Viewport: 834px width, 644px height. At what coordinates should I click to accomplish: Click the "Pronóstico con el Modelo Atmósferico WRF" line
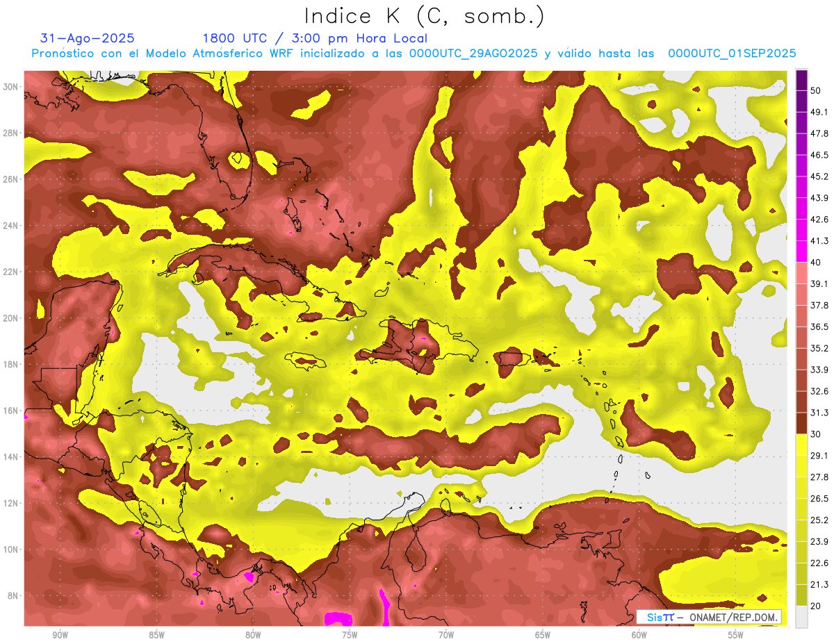point(413,53)
